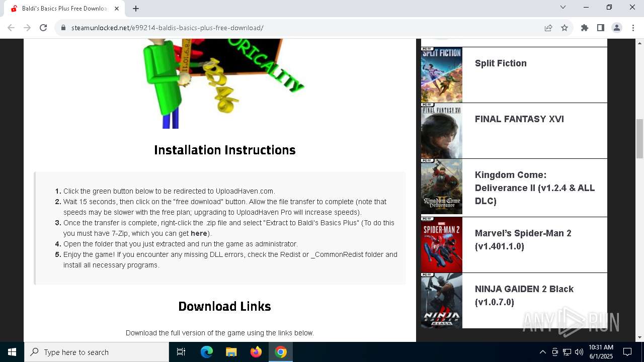Click the tray meet-now camera icon
This screenshot has height=362, width=644.
tap(555, 352)
